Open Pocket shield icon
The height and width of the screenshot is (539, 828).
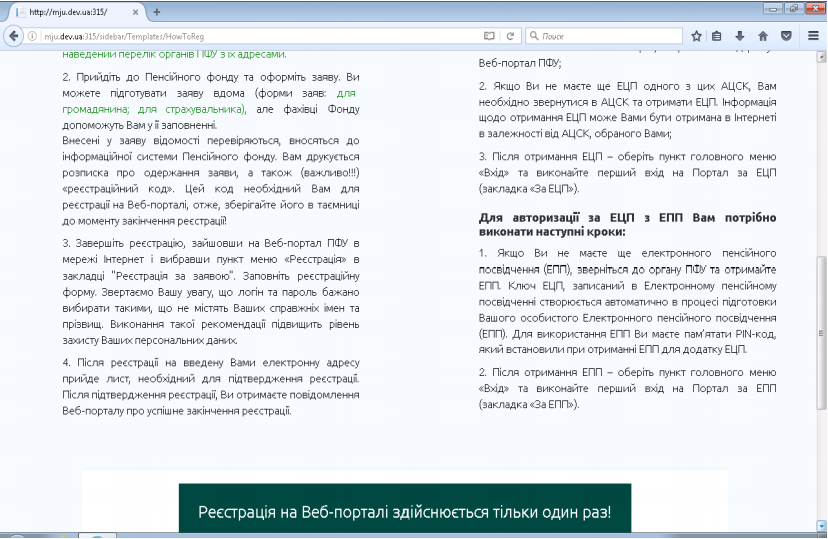(x=786, y=36)
